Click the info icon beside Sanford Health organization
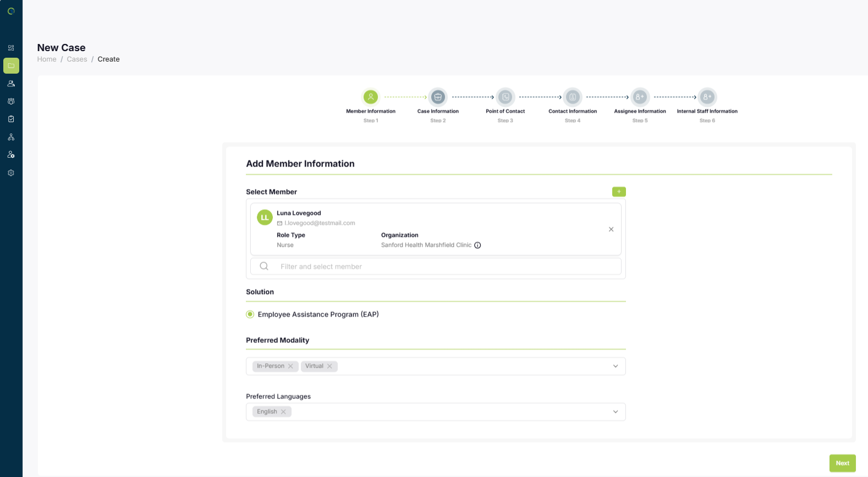This screenshot has width=868, height=477. click(477, 245)
